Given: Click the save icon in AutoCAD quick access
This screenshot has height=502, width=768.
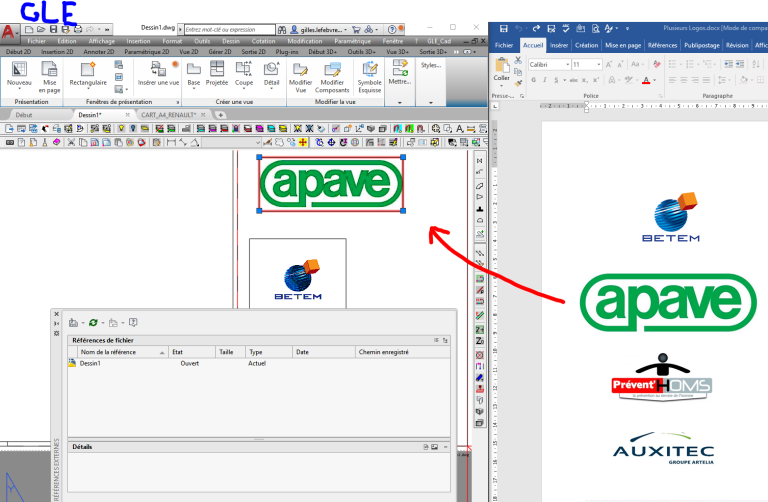Looking at the screenshot, I should tap(53, 29).
